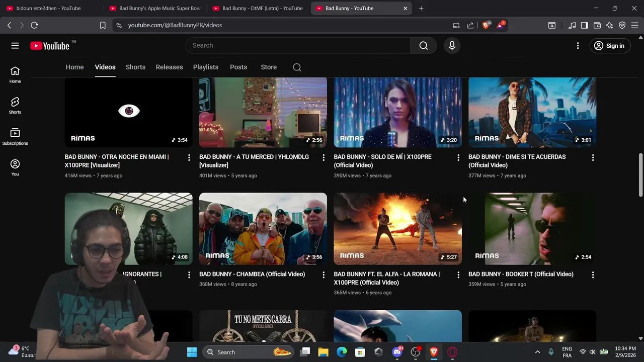The height and width of the screenshot is (362, 644).
Task: Open the Releases channel tab
Action: pyautogui.click(x=169, y=67)
